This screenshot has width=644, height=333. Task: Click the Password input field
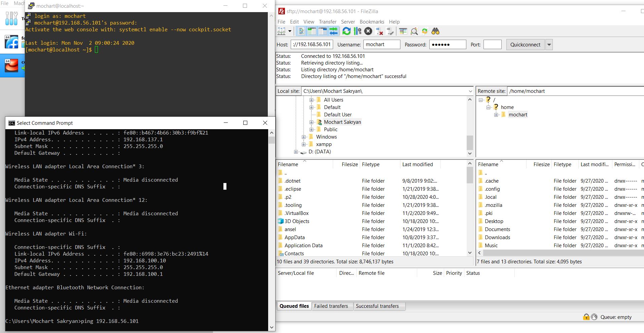(448, 44)
